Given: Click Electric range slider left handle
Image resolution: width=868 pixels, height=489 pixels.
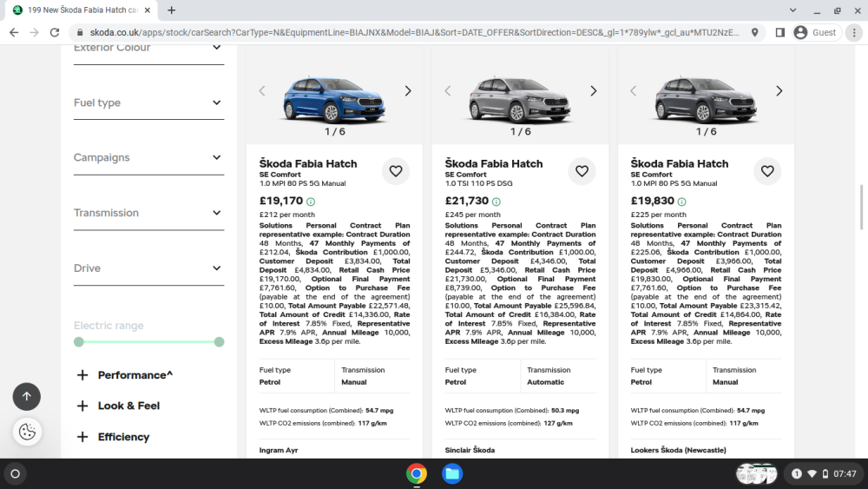Looking at the screenshot, I should tap(79, 342).
